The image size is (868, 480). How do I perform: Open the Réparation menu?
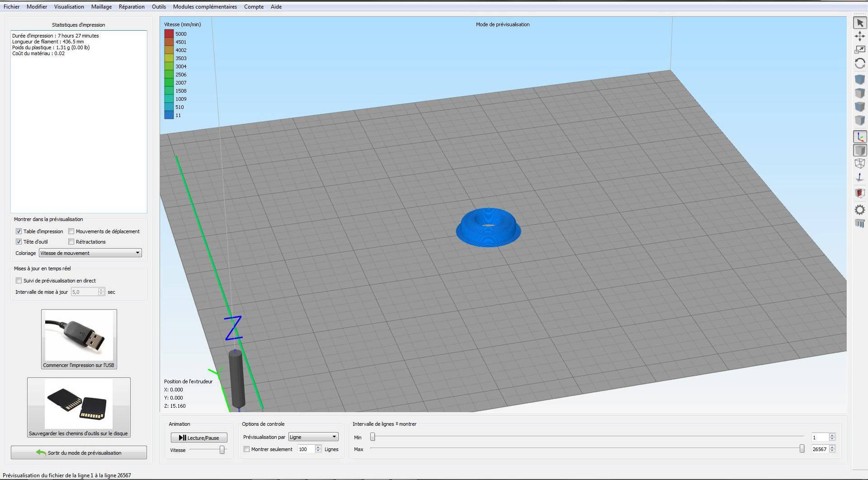click(132, 7)
